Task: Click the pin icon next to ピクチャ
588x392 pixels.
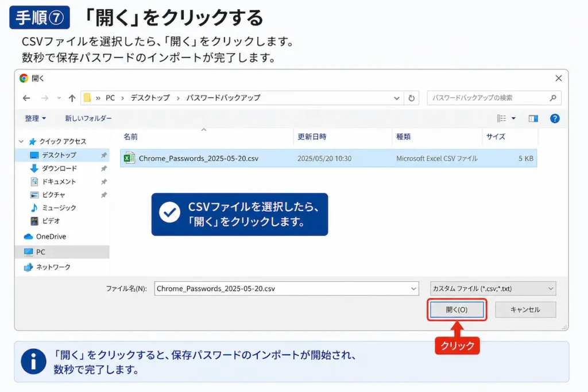Action: point(104,195)
